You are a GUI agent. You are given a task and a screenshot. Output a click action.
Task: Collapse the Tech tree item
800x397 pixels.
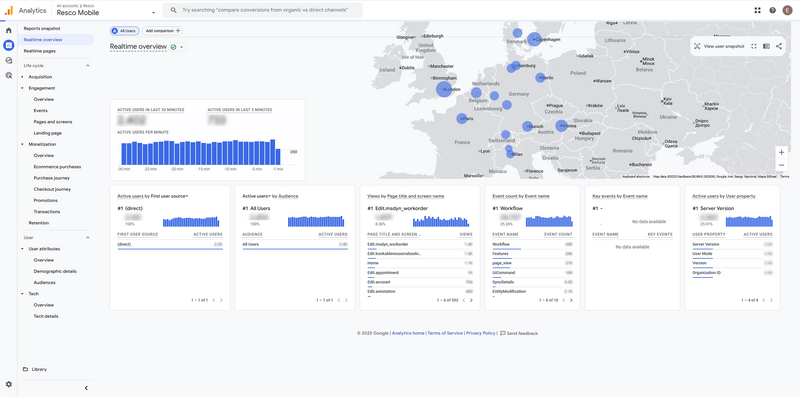22,294
